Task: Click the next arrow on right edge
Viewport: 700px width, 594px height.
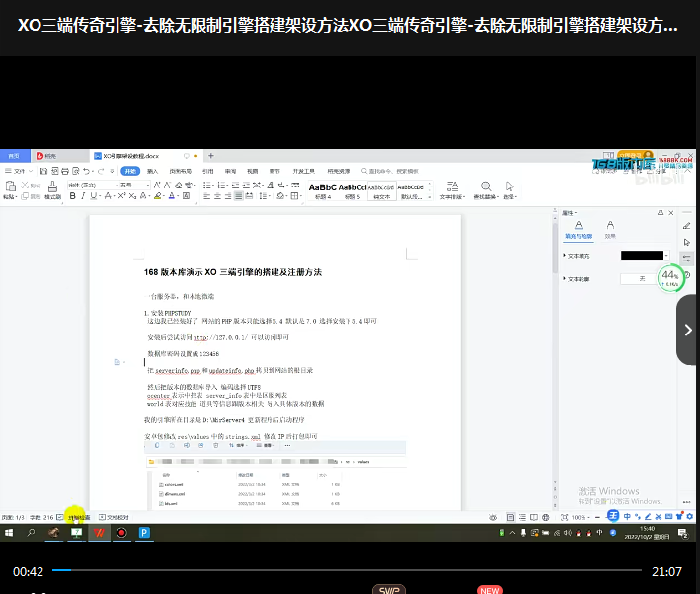Action: click(x=688, y=330)
